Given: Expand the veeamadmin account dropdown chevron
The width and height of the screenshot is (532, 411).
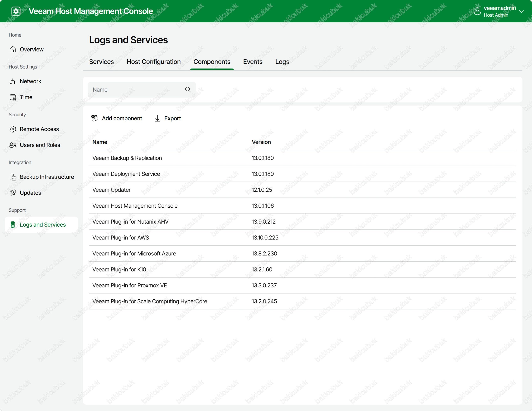Looking at the screenshot, I should (522, 11).
